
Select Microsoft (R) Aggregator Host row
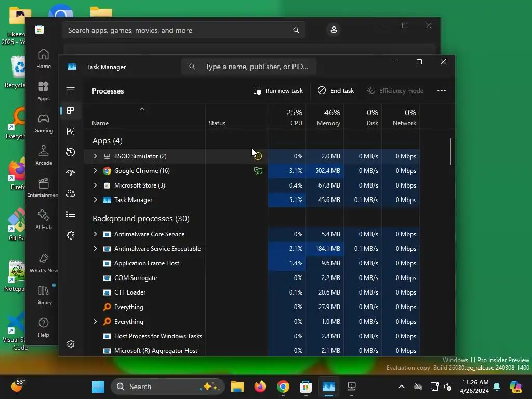point(252,351)
